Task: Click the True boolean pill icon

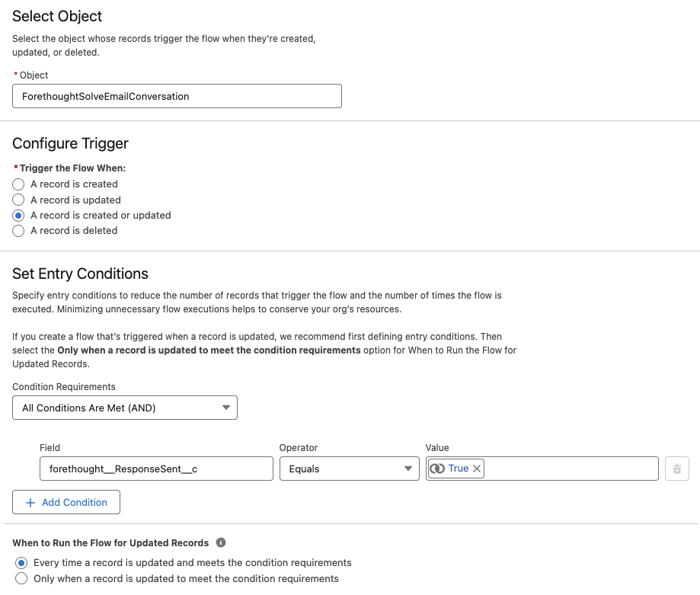Action: 437,469
